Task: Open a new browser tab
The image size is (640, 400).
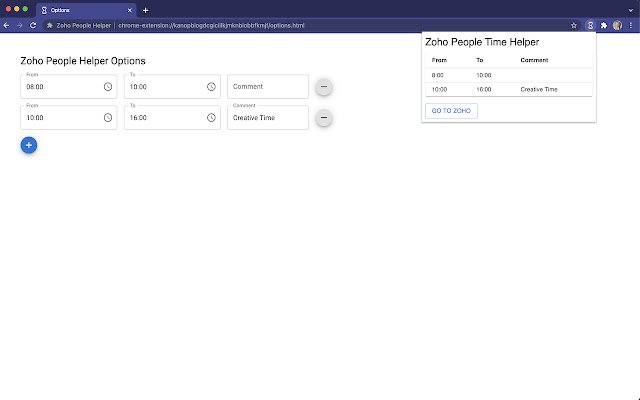Action: [145, 10]
